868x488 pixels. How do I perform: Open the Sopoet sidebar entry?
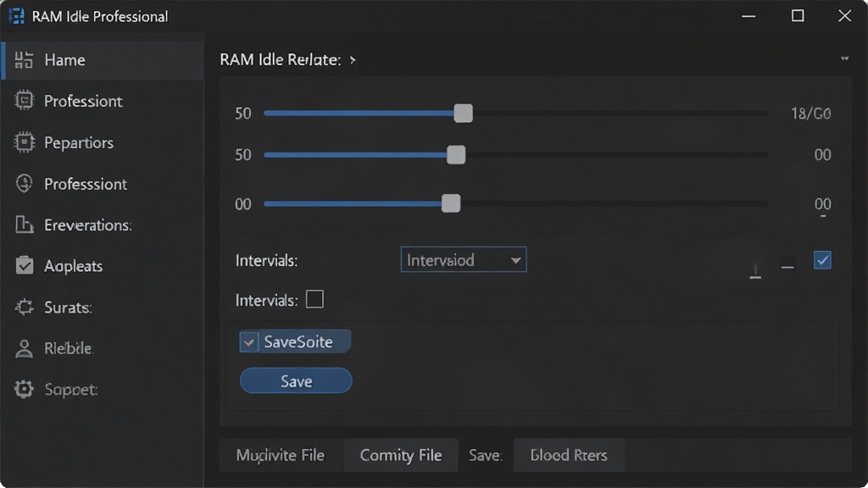(x=103, y=390)
